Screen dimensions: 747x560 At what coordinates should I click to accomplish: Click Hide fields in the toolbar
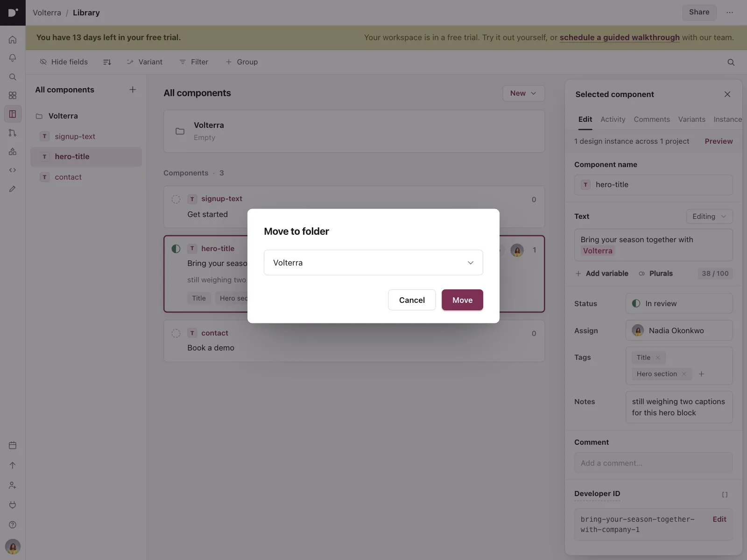(x=64, y=62)
